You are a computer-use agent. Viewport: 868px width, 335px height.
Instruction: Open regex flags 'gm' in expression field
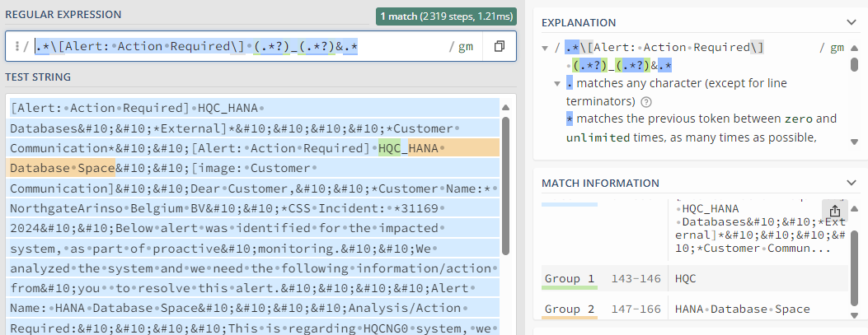[x=466, y=47]
